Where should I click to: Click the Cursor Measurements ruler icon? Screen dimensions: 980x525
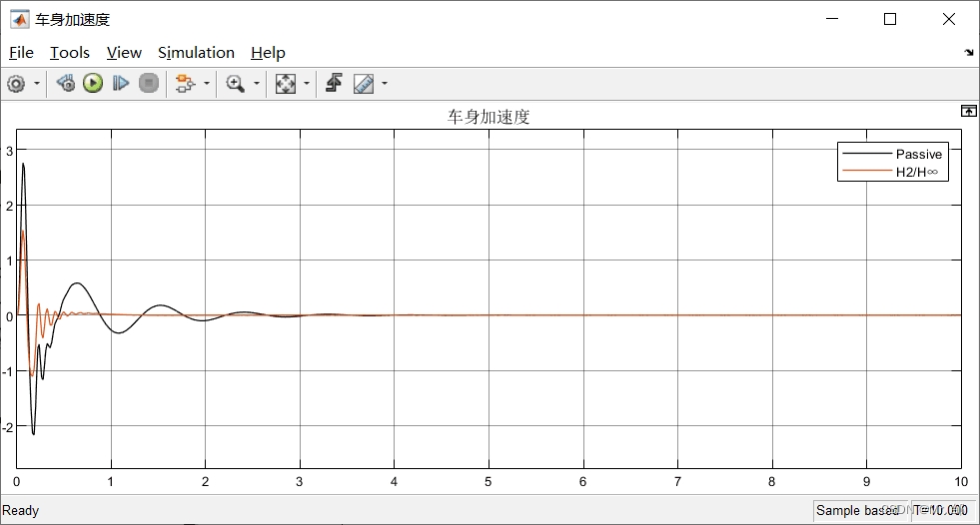[x=363, y=83]
